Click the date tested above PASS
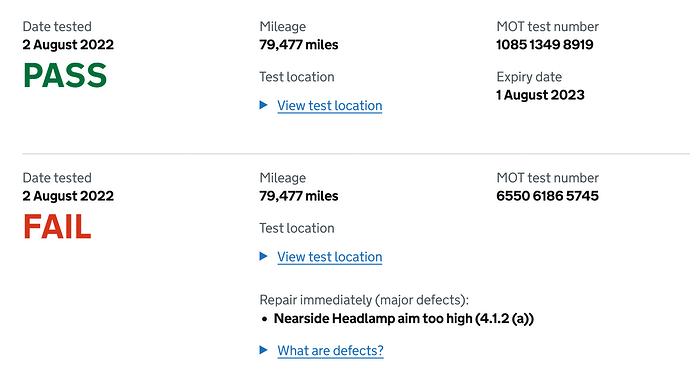Viewport: 690px width, 381px height. pos(68,45)
